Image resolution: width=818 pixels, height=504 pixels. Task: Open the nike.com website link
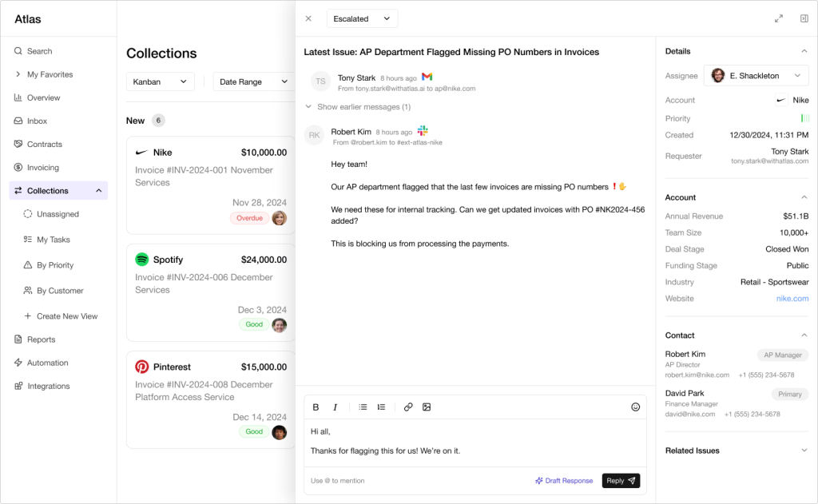(792, 299)
